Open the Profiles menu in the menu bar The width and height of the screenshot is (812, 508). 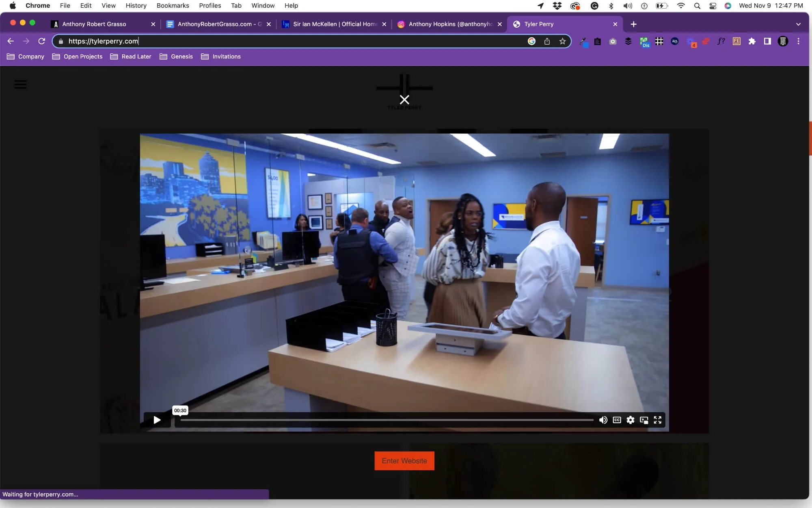pyautogui.click(x=210, y=6)
